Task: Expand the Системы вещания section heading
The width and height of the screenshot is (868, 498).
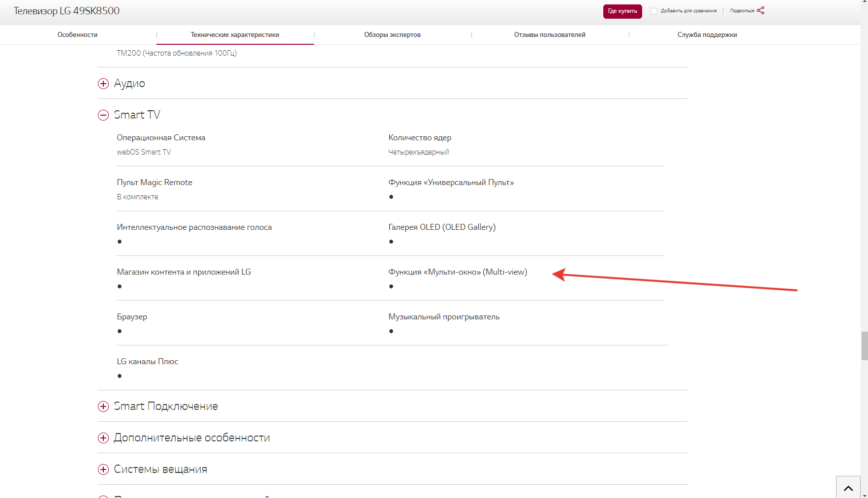Action: click(x=160, y=469)
